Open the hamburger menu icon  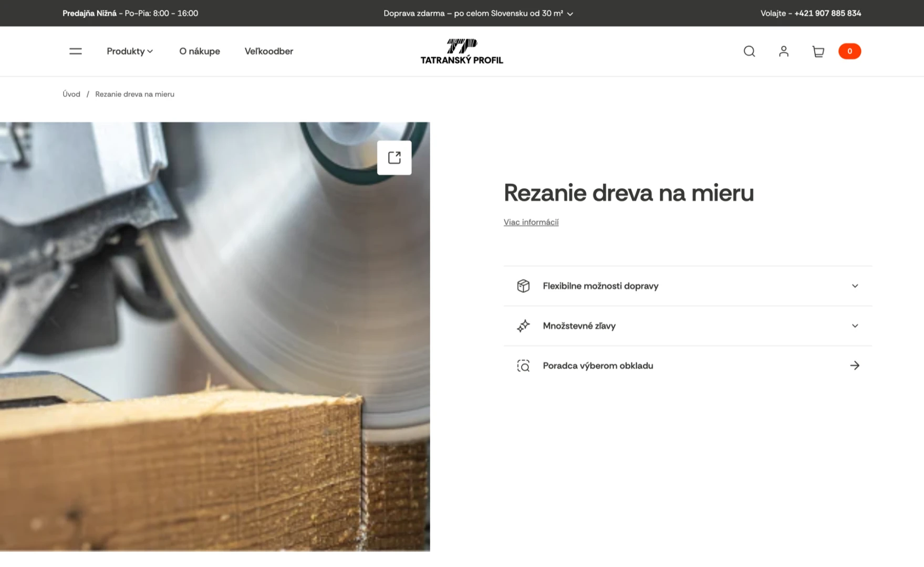pyautogui.click(x=75, y=51)
